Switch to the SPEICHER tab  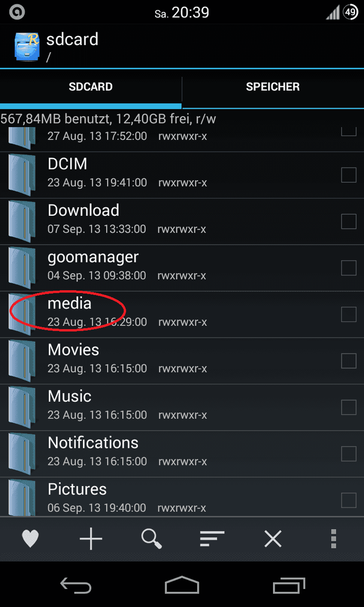pos(272,87)
